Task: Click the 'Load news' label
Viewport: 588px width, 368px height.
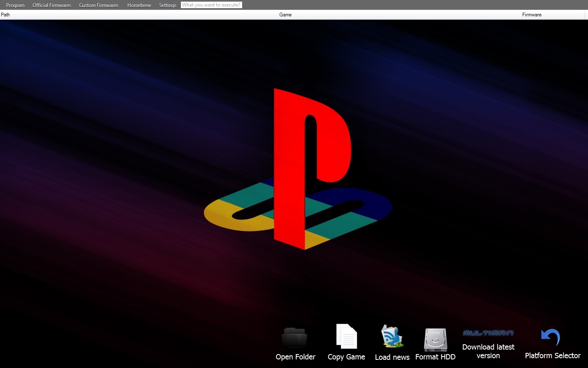Action: [x=392, y=357]
